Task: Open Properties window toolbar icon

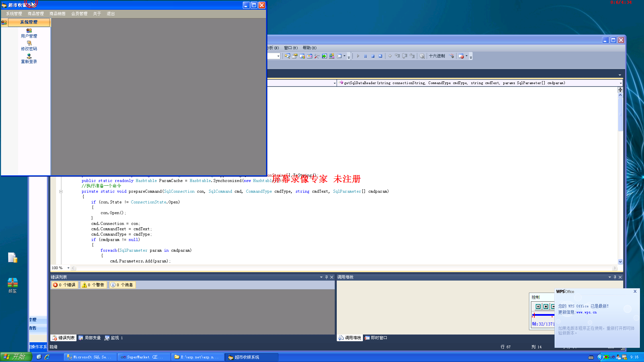Action: click(x=295, y=56)
